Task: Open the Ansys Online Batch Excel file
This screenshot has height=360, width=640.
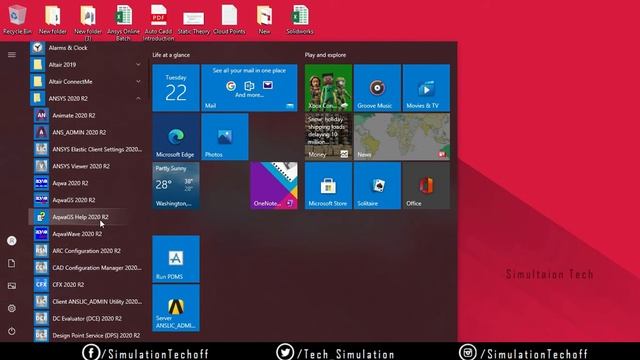Action: pos(123,22)
